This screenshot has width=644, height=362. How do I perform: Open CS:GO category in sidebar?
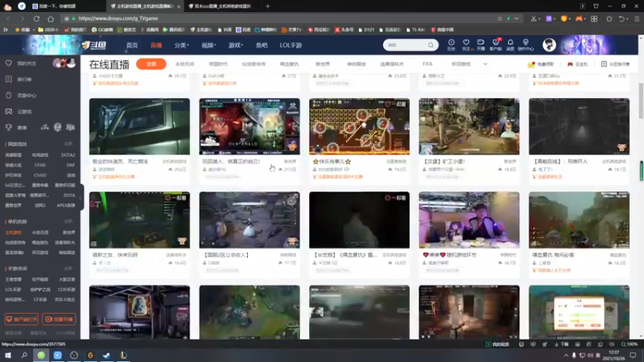pos(39,175)
